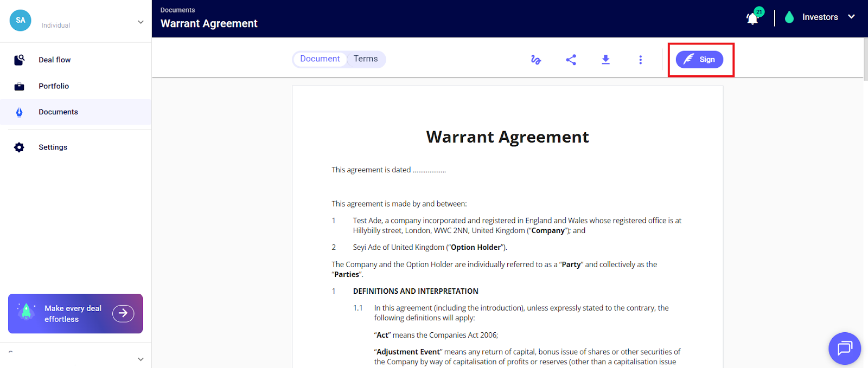This screenshot has width=868, height=368.
Task: Click the Deal flow sidebar icon
Action: point(20,60)
